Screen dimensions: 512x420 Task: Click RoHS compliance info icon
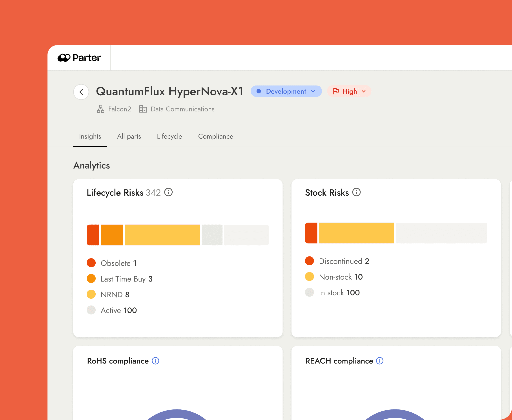click(155, 361)
